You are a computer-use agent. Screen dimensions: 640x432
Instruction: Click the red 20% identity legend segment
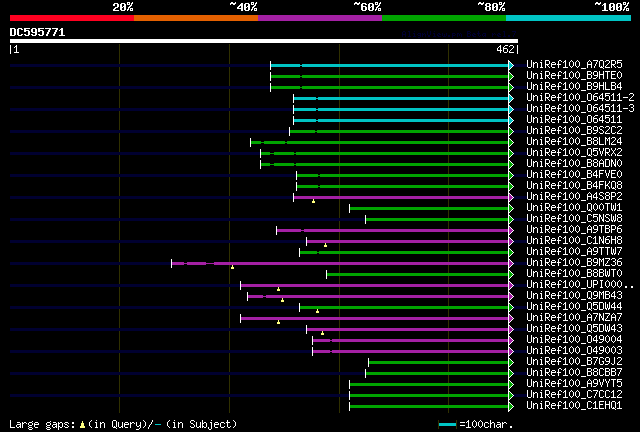click(72, 18)
